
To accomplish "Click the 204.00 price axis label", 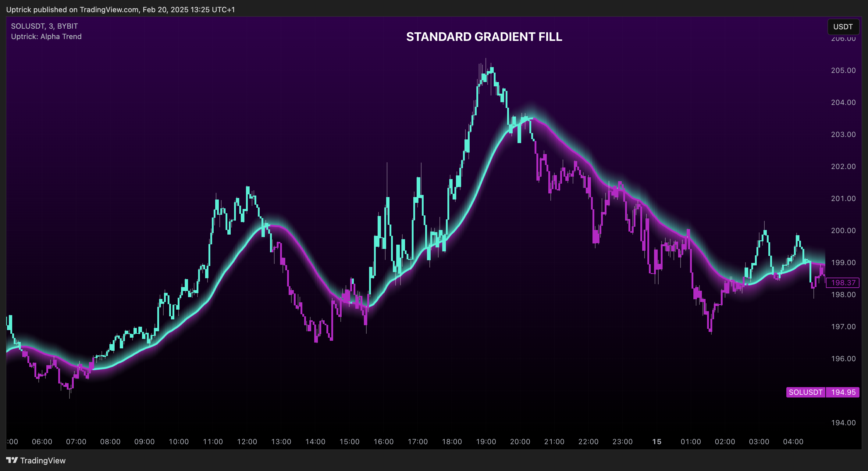I will (x=843, y=102).
